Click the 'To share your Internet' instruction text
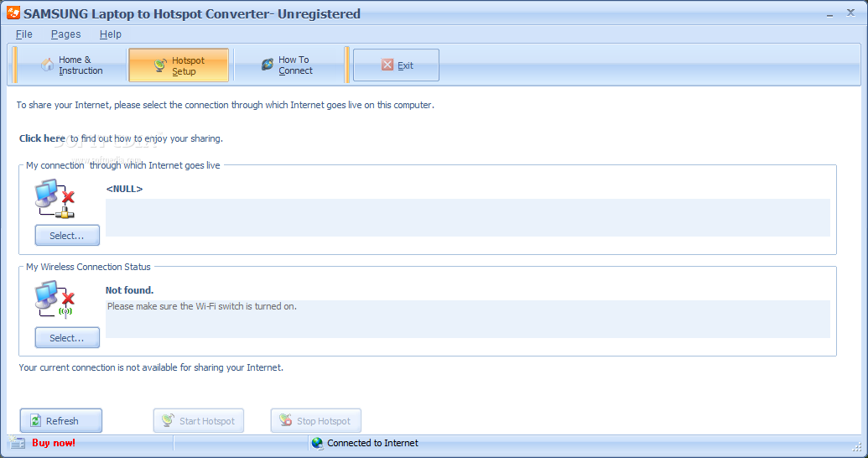868x458 pixels. coord(226,105)
